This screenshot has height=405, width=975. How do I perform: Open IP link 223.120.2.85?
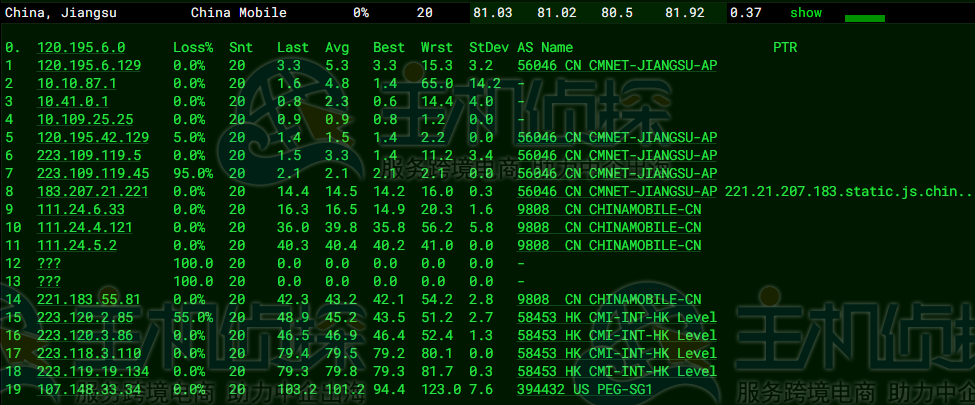click(x=85, y=318)
